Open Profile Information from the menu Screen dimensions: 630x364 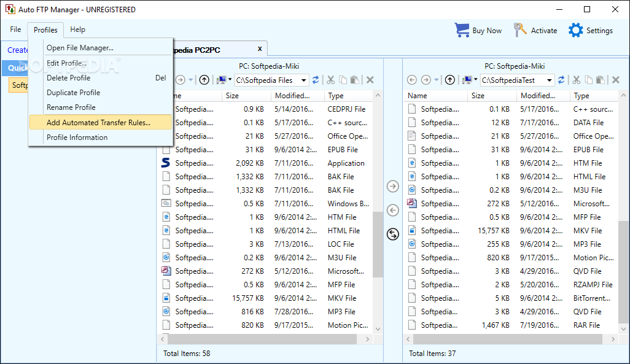pyautogui.click(x=101, y=137)
